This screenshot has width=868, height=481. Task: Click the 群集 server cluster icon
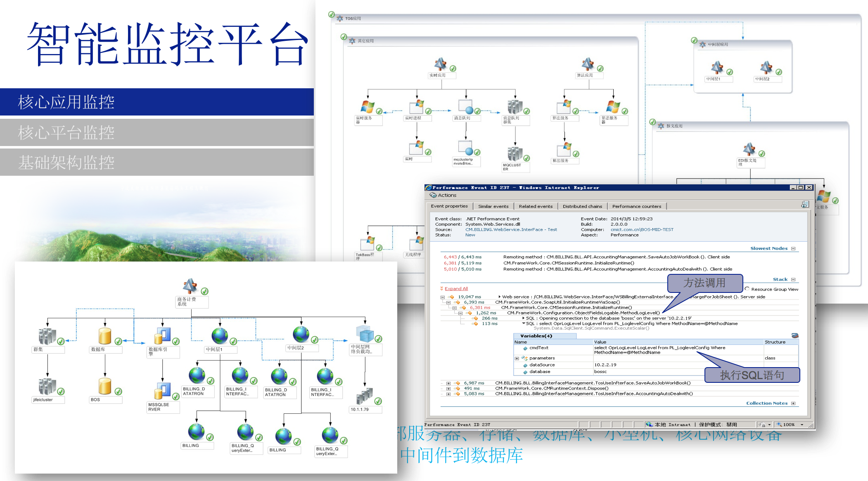click(x=47, y=337)
